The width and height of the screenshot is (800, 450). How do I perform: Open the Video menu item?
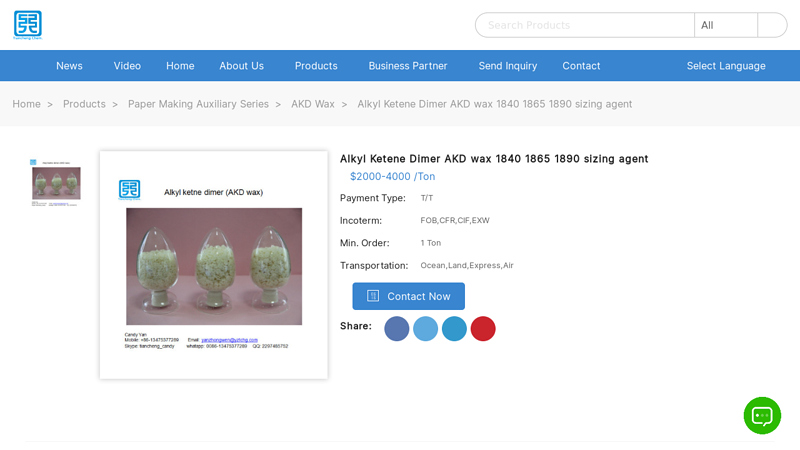pyautogui.click(x=127, y=66)
